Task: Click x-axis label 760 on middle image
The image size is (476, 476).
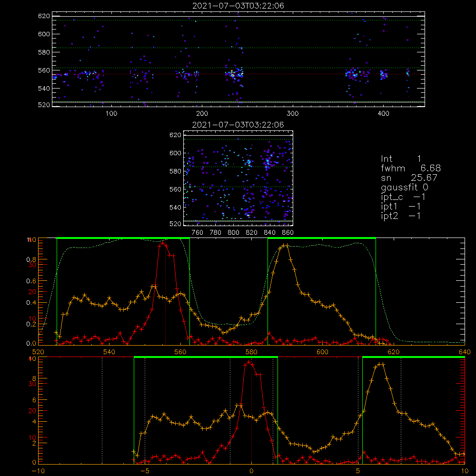Action: tap(198, 233)
